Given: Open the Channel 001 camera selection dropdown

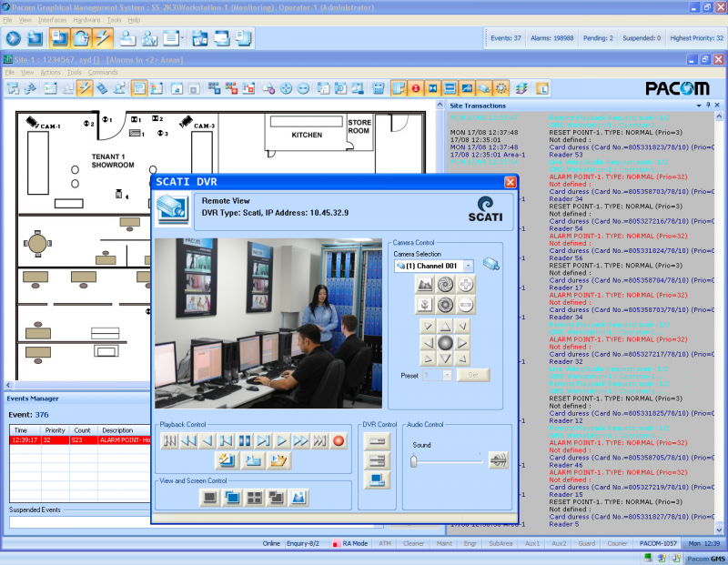Looking at the screenshot, I should [469, 266].
